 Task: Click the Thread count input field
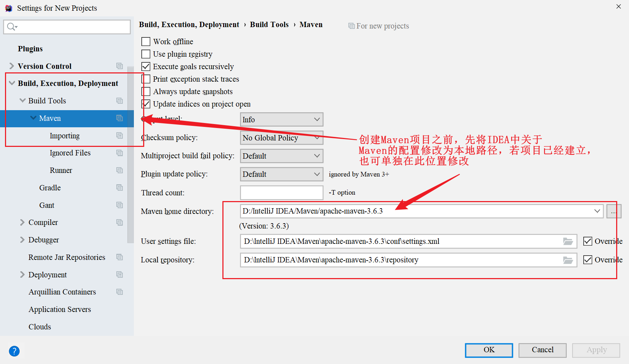click(282, 193)
